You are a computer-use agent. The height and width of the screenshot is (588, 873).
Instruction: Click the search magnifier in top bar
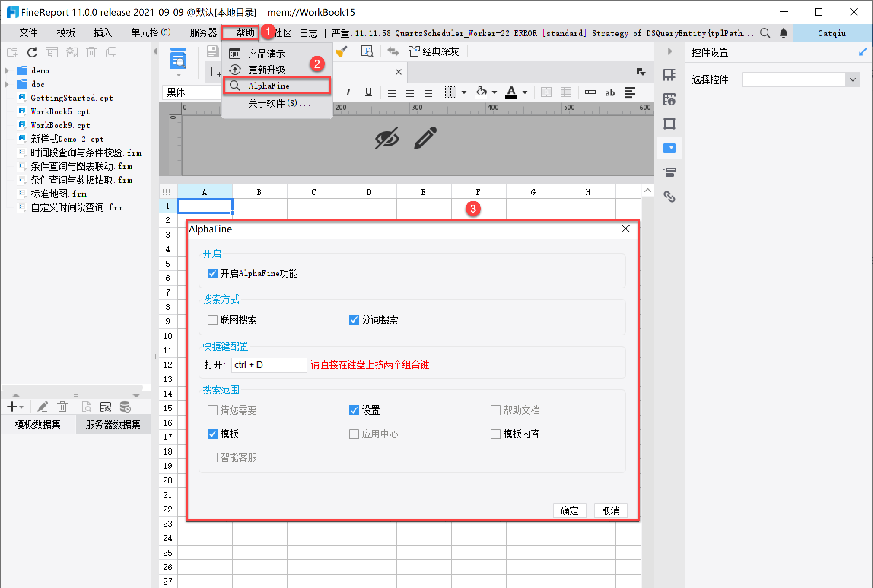pyautogui.click(x=765, y=33)
